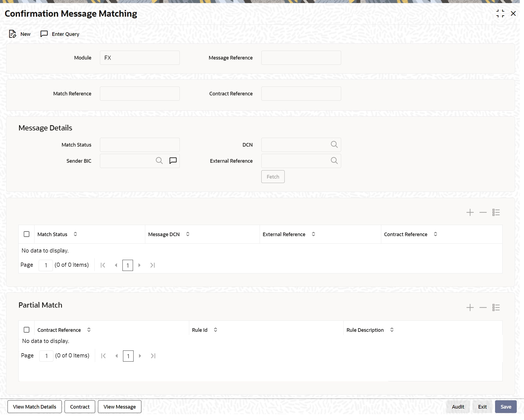Screen dimensions: 524x420
Task: Focus the Match Reference field
Action: point(140,94)
